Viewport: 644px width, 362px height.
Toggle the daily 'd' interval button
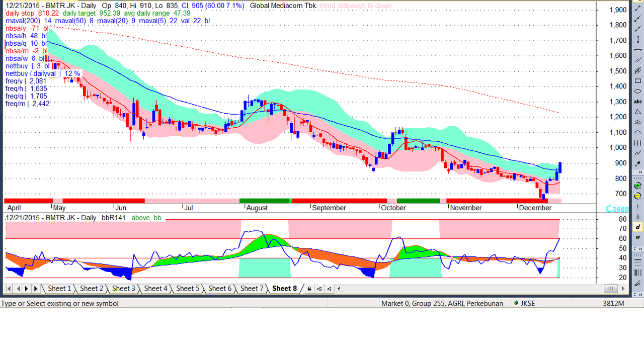coord(637,227)
